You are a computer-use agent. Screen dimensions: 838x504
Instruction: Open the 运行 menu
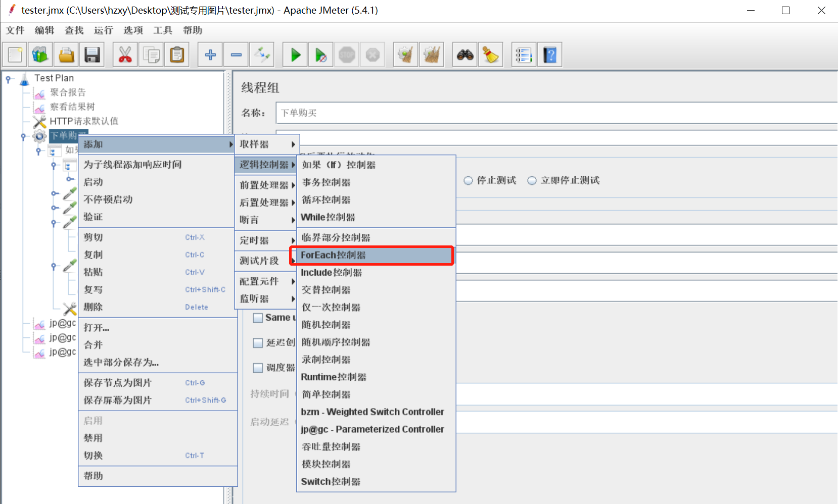coord(104,30)
